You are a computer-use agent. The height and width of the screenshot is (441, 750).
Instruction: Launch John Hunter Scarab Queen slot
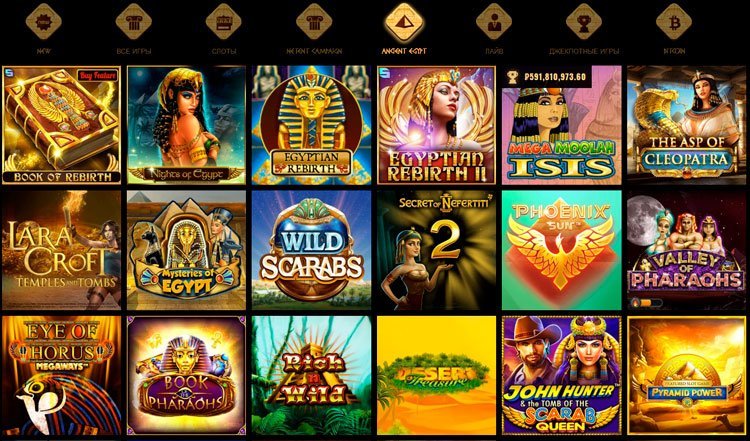click(x=562, y=375)
